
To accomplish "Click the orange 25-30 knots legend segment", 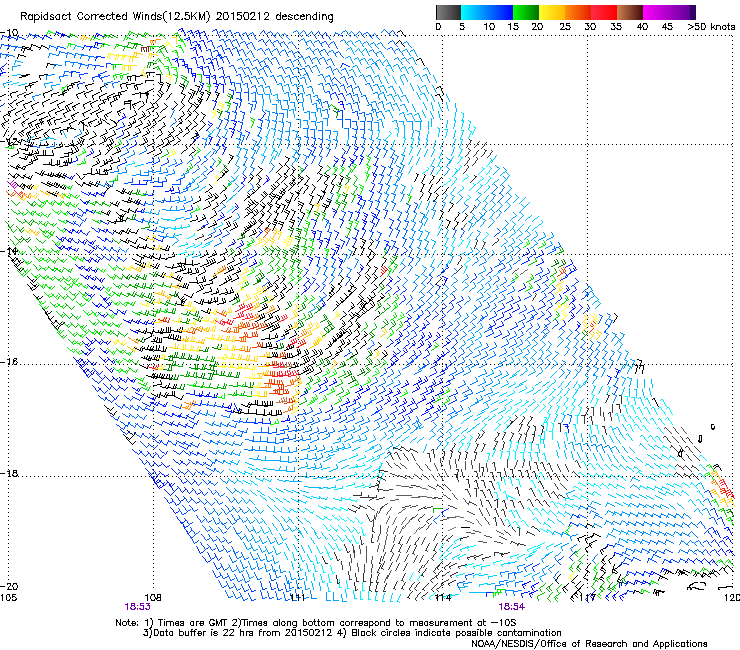I will point(578,12).
